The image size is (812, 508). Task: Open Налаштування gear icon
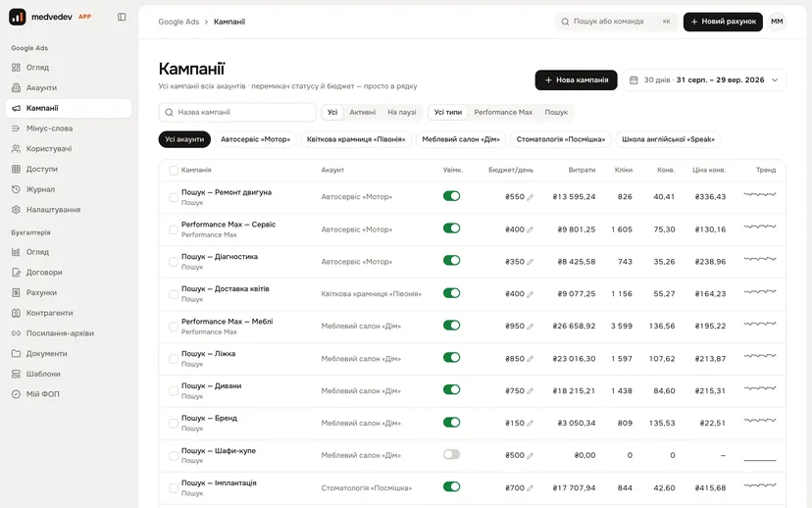[16, 210]
